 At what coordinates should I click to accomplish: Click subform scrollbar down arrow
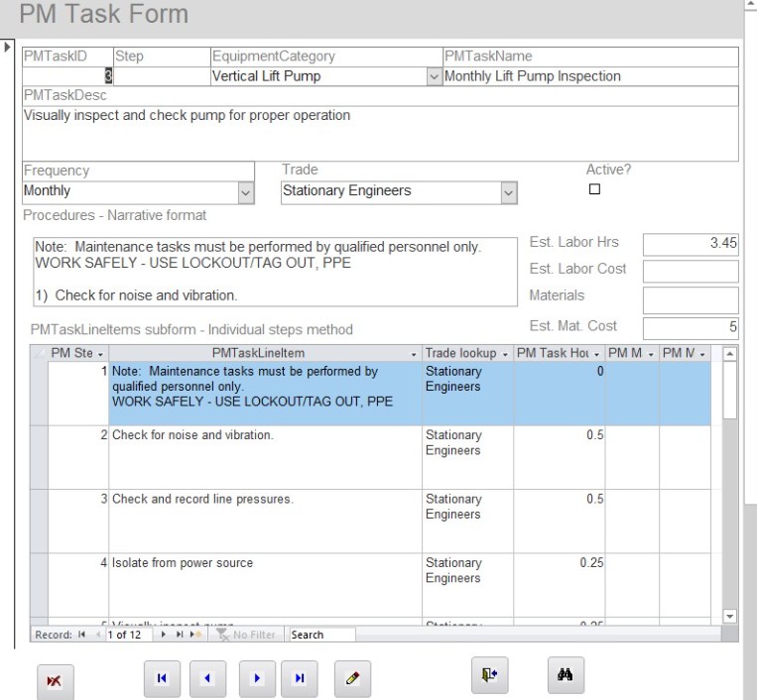click(729, 616)
